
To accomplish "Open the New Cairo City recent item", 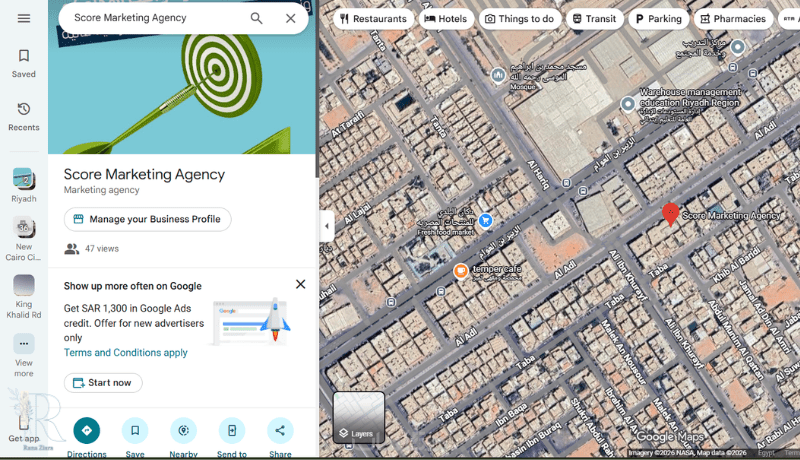I will tap(23, 239).
